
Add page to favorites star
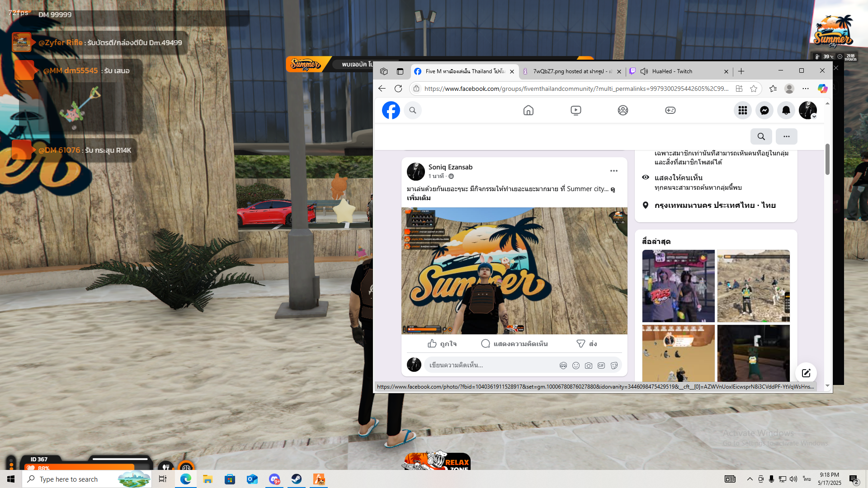[x=754, y=89]
